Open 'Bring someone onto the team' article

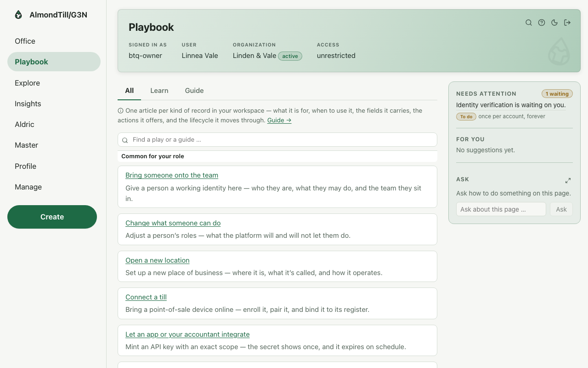172,175
